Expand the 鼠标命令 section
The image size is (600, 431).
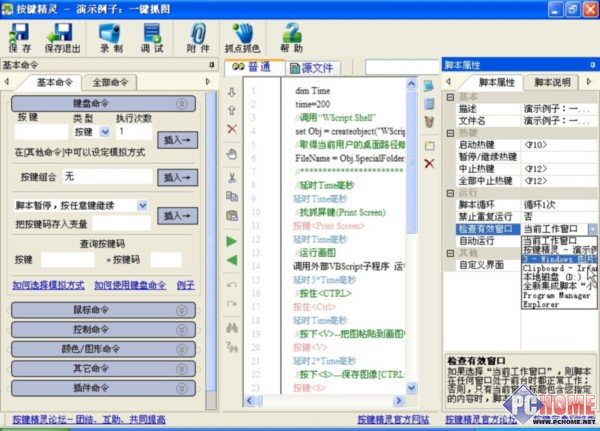pos(97,310)
